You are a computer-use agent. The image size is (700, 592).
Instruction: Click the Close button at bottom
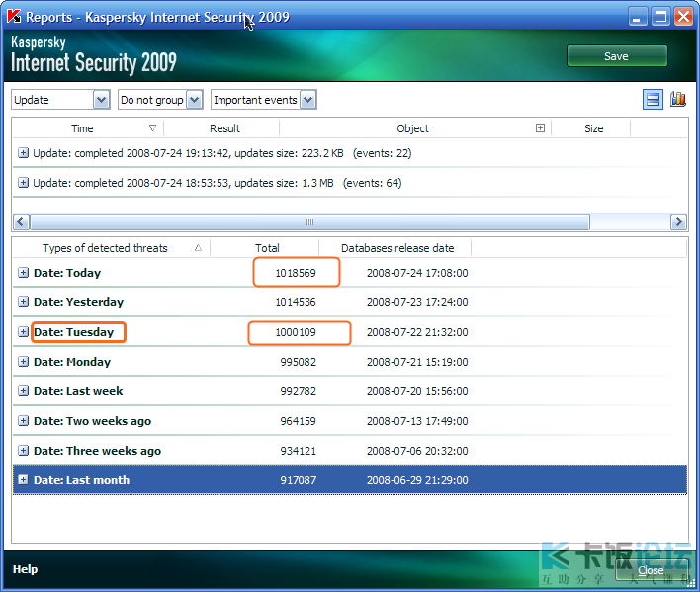point(651,570)
